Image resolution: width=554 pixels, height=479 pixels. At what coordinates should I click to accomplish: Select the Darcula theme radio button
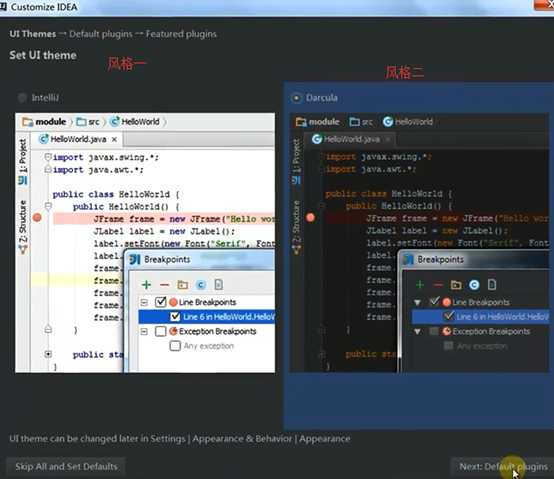coord(296,98)
